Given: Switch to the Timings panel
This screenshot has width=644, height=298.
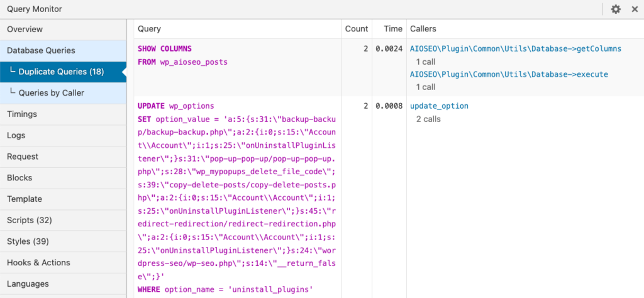Looking at the screenshot, I should point(64,114).
